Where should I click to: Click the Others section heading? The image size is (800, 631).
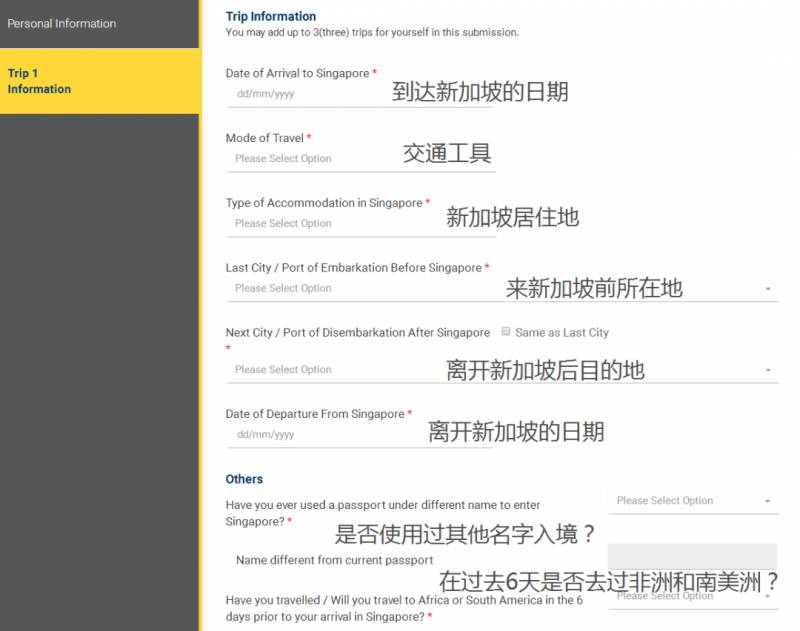pyautogui.click(x=244, y=479)
